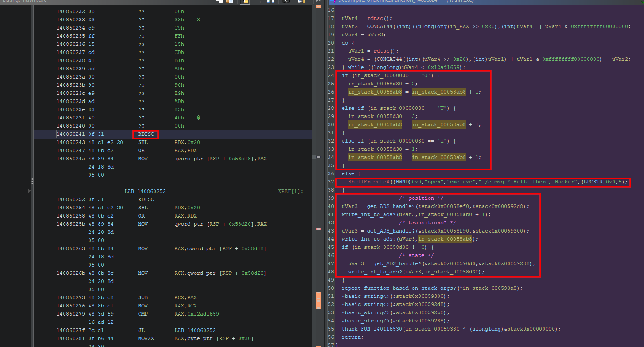Open the XREF[1] reference
The width and height of the screenshot is (644, 347).
pos(290,192)
